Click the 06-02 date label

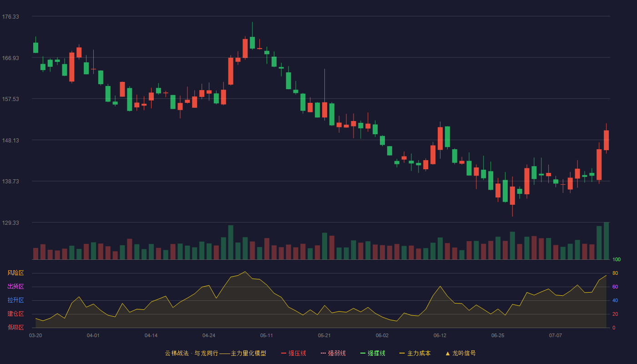[382, 335]
